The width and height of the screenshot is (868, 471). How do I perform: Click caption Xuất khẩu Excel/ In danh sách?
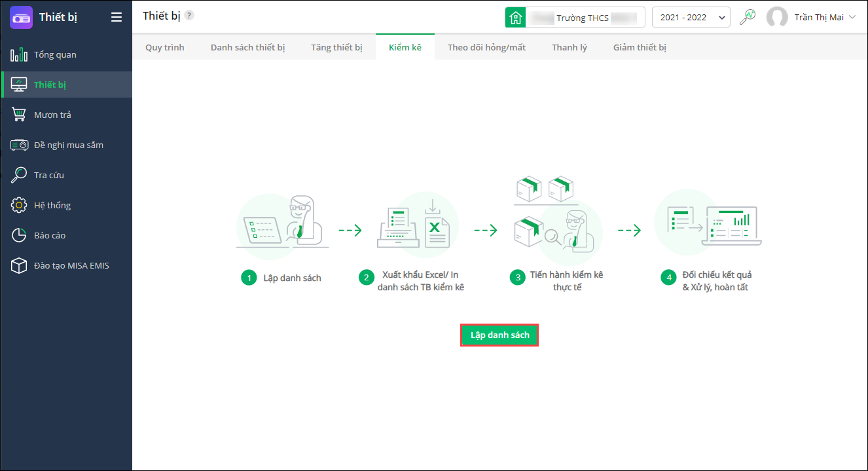point(421,280)
